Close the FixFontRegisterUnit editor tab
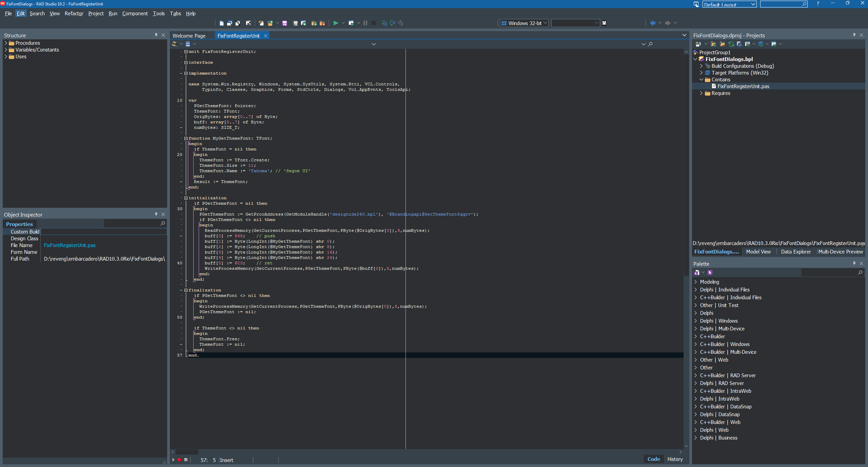 tap(266, 36)
